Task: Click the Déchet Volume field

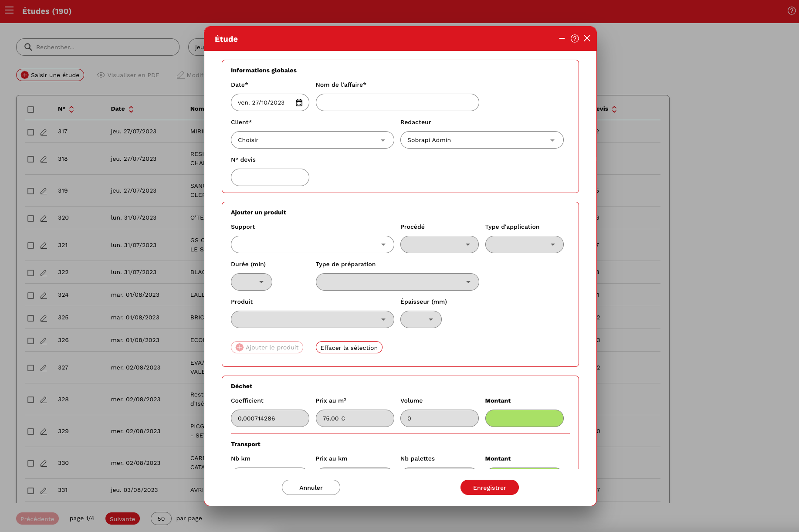Action: [439, 418]
